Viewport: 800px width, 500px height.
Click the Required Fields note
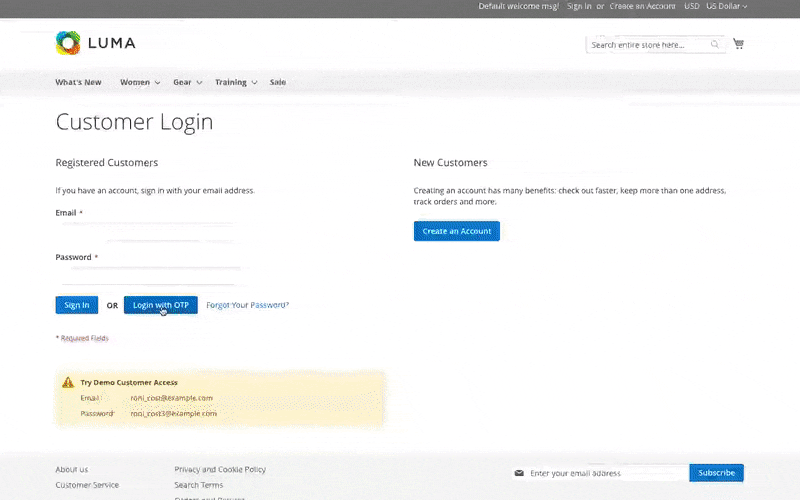pos(82,338)
